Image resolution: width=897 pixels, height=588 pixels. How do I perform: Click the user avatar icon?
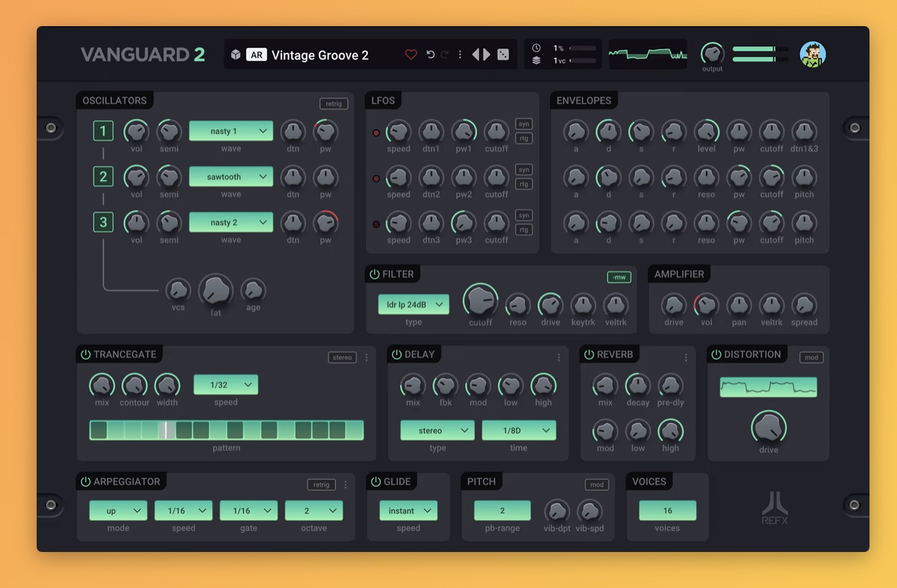(x=813, y=54)
